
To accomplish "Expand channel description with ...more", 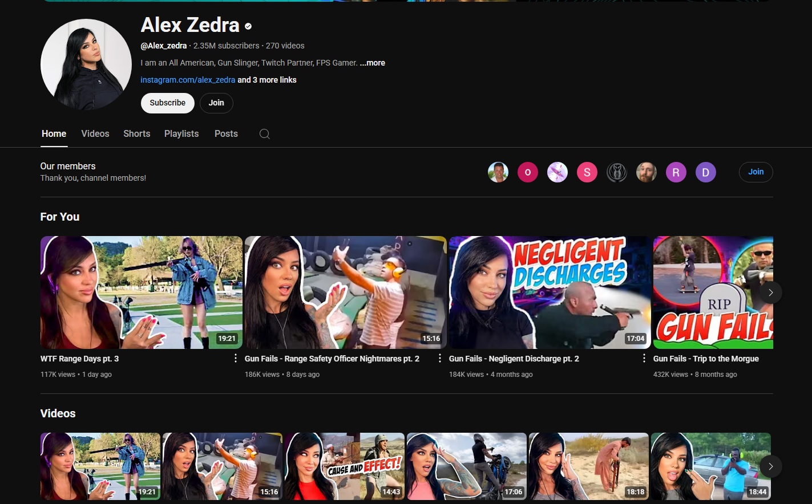I will tap(373, 63).
